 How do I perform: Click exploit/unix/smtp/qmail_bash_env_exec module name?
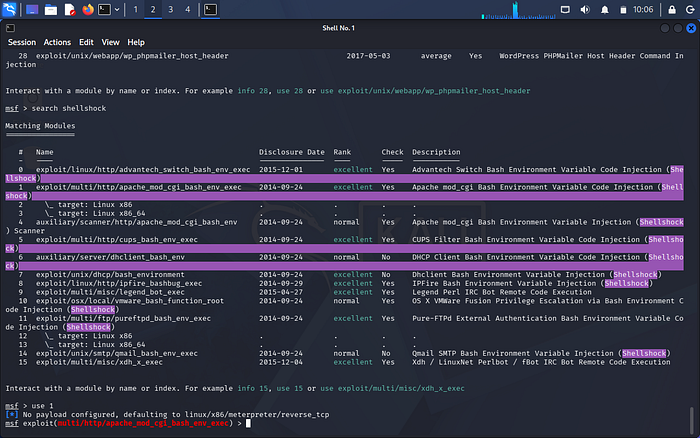[117, 354]
